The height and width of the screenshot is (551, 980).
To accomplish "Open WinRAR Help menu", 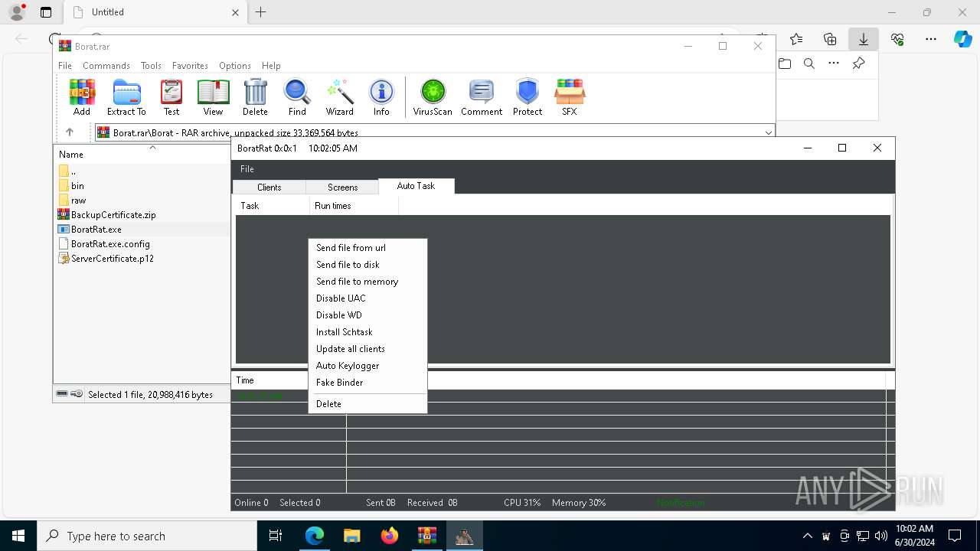I will pyautogui.click(x=271, y=66).
